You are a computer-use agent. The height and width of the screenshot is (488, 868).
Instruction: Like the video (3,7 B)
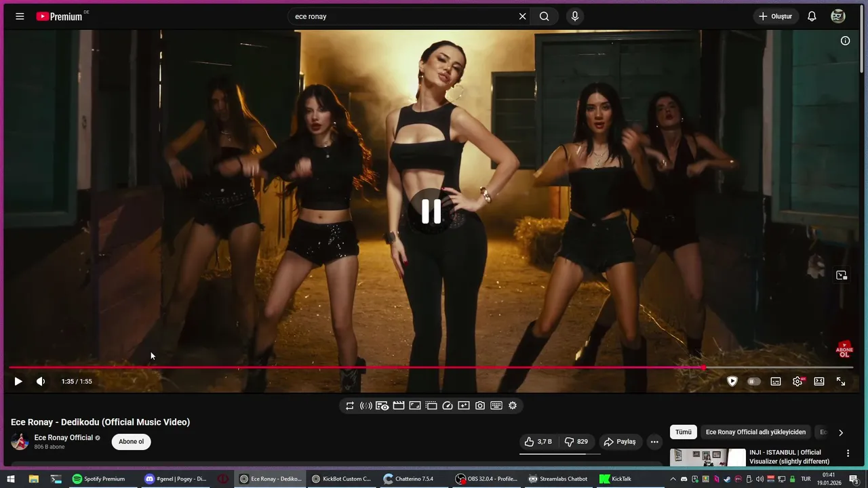tap(538, 442)
